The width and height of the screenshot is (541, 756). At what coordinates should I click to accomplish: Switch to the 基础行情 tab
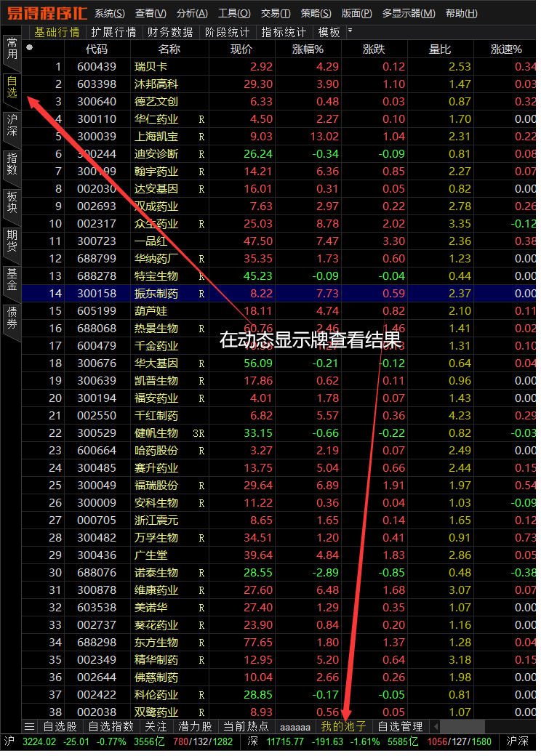57,32
